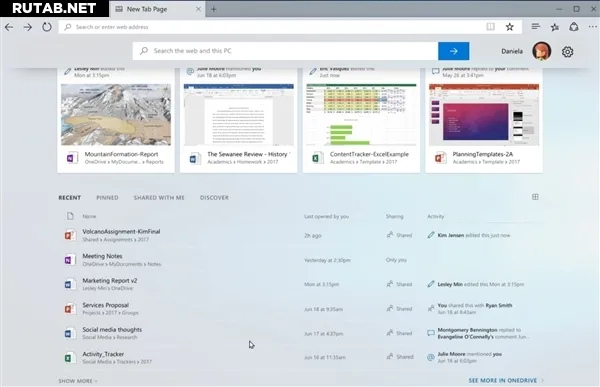Screen dimensions: 600x387
Task: Open the browser more options ellipsis
Action: [592, 27]
